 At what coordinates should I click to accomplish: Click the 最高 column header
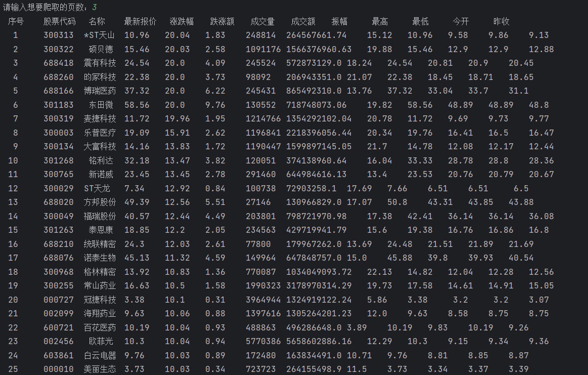[x=380, y=21]
